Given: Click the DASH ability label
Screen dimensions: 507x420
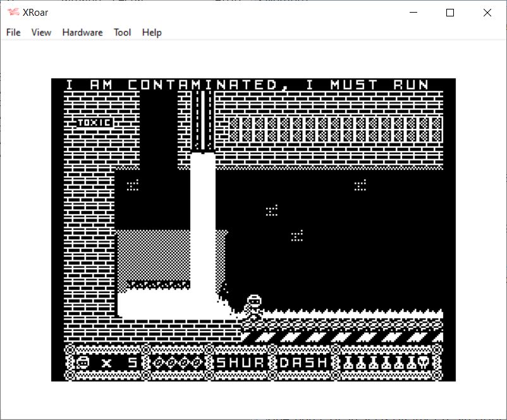Looking at the screenshot, I should (x=303, y=363).
